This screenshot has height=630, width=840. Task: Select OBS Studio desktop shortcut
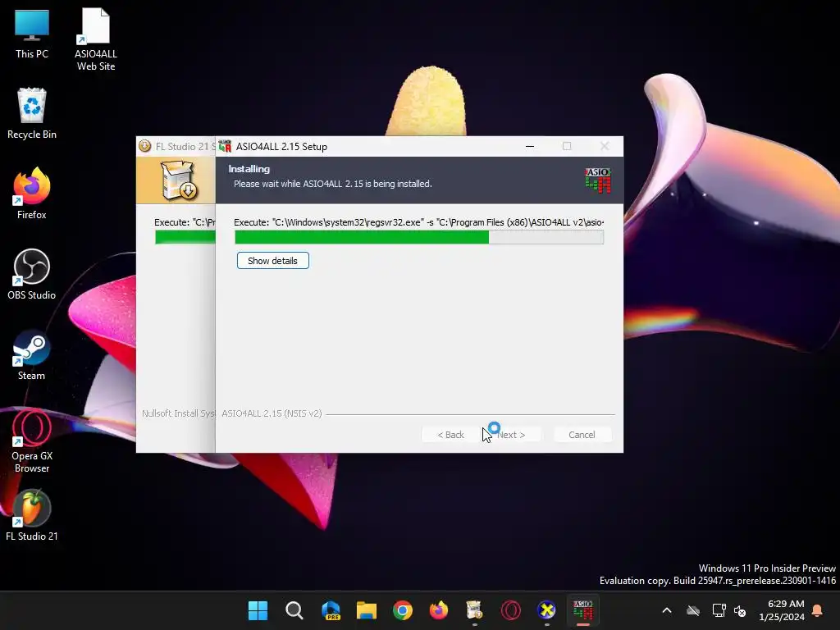pos(32,274)
